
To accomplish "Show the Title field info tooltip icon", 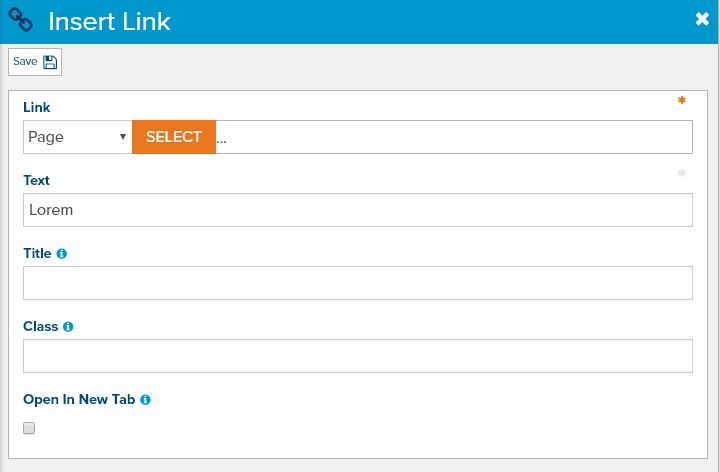I will pyautogui.click(x=62, y=253).
